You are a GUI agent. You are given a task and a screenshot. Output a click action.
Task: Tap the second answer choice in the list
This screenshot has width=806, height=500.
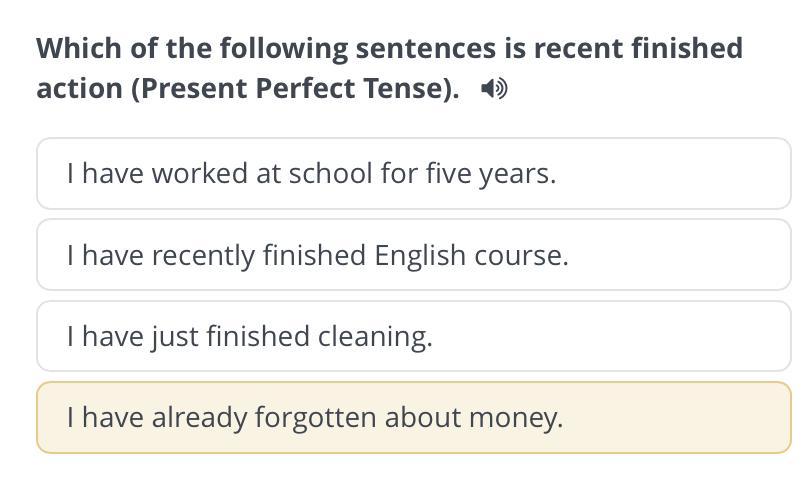pos(413,255)
